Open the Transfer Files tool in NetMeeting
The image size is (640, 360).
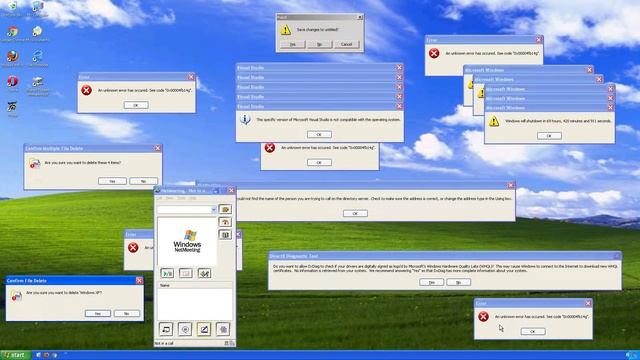tap(223, 329)
